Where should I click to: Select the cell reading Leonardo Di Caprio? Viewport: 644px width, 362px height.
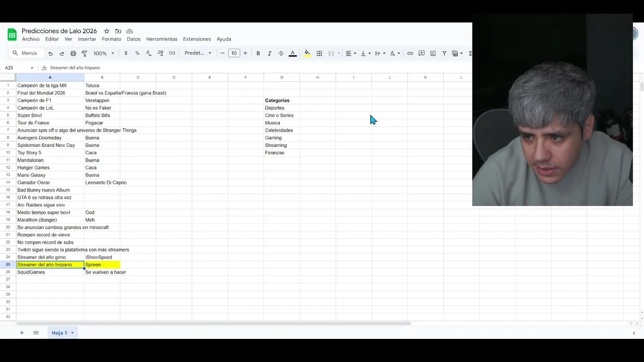(102, 183)
